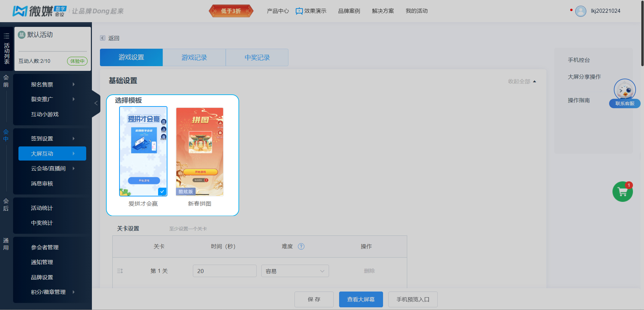This screenshot has width=644, height=310.
Task: Open 活动统计 in the sidebar
Action: [42, 208]
